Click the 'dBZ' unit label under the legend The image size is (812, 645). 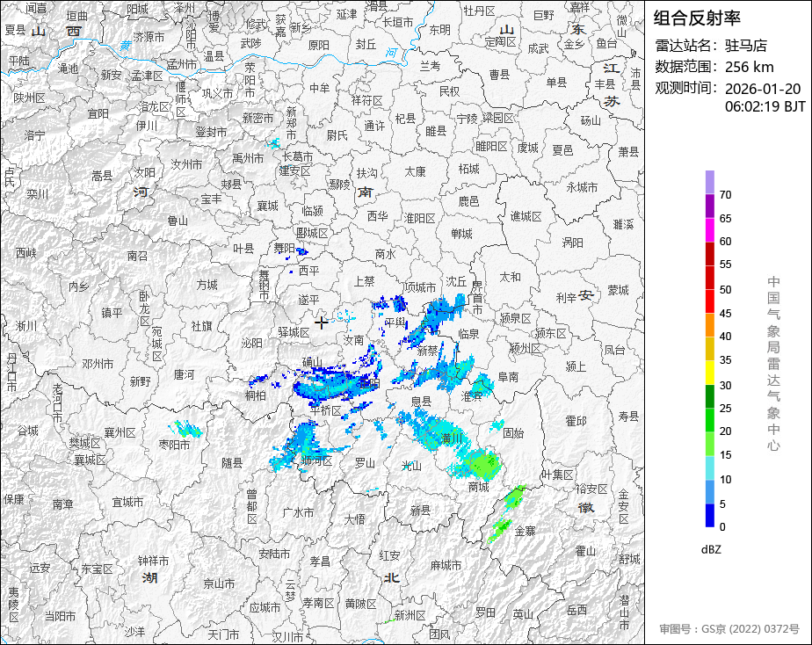711,550
